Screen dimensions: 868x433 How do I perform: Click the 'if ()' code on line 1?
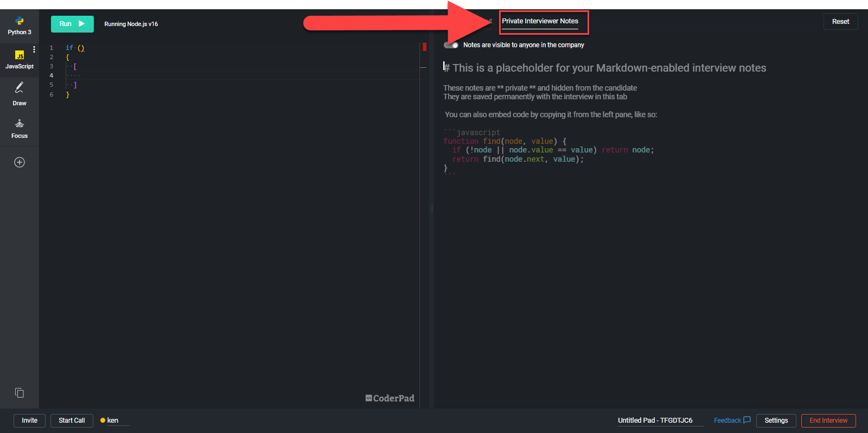75,48
